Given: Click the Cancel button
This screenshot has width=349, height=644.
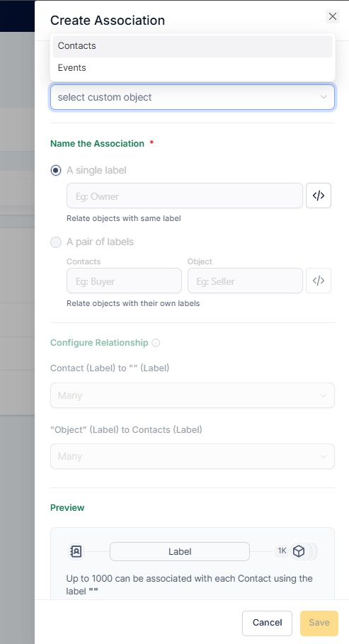Looking at the screenshot, I should tap(267, 623).
